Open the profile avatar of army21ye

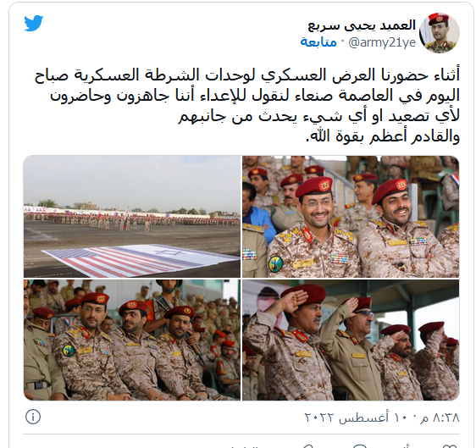[x=439, y=33]
